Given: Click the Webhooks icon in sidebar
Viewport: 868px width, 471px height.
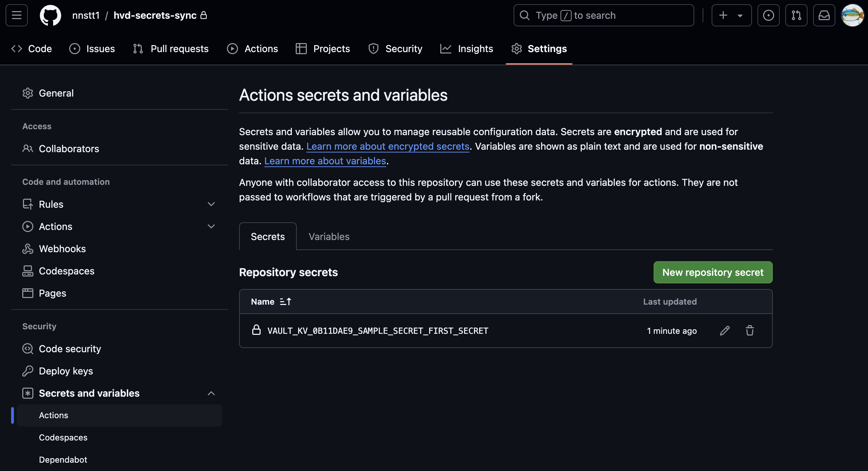Looking at the screenshot, I should [28, 249].
